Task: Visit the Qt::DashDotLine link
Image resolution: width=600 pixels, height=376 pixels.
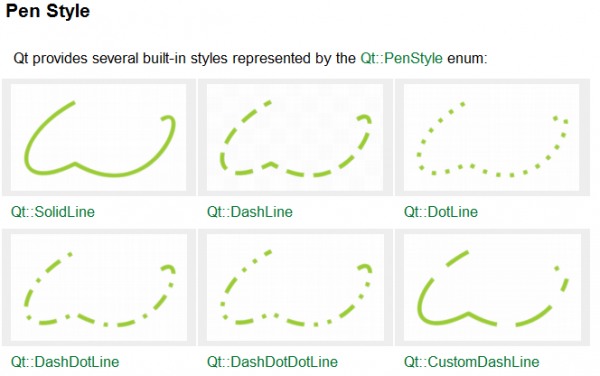Action: 65,362
